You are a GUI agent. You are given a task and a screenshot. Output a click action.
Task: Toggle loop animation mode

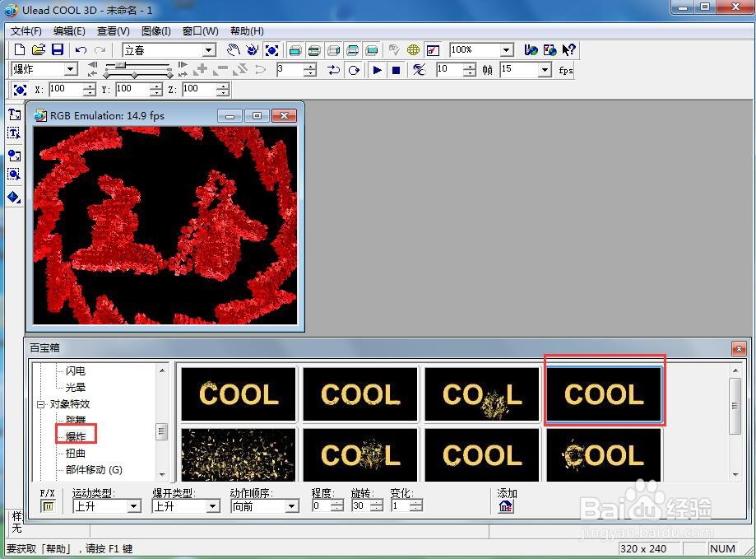point(354,70)
